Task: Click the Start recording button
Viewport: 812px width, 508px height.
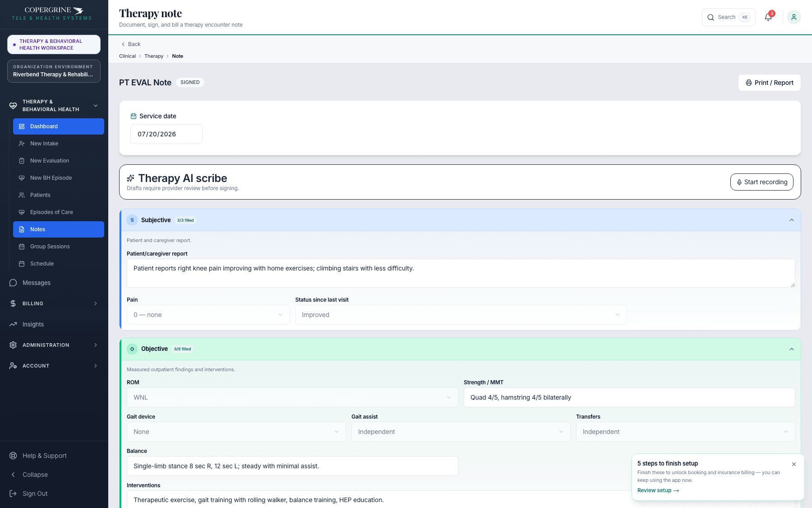Action: (x=762, y=182)
